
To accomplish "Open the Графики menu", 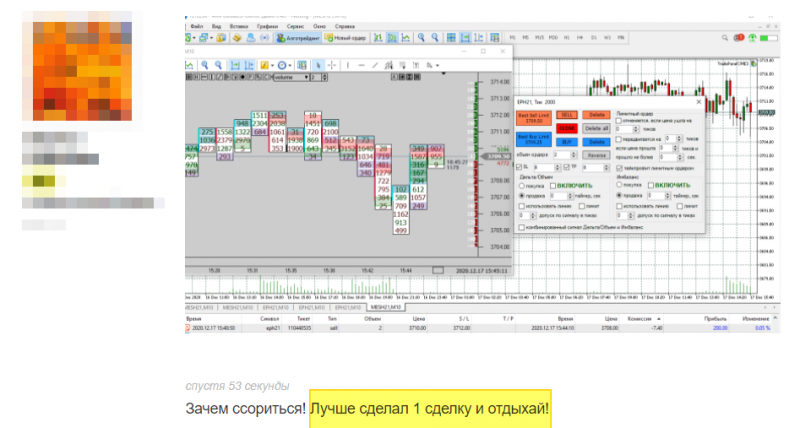I will tap(267, 26).
